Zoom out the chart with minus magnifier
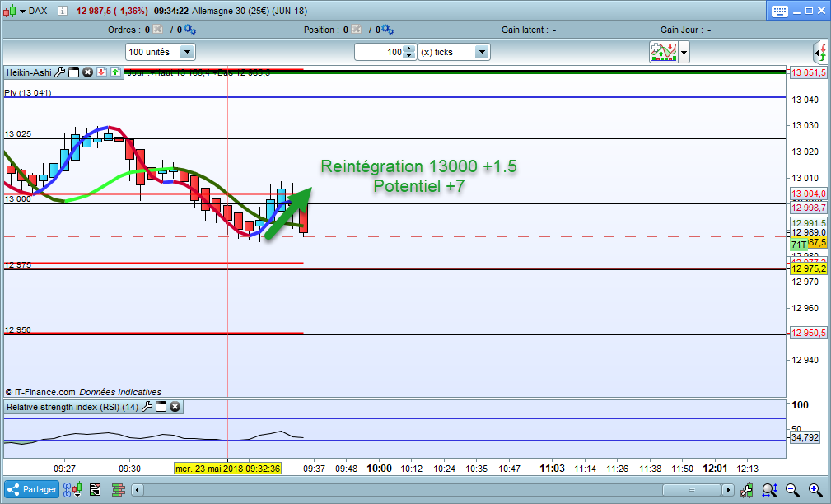 [x=793, y=490]
